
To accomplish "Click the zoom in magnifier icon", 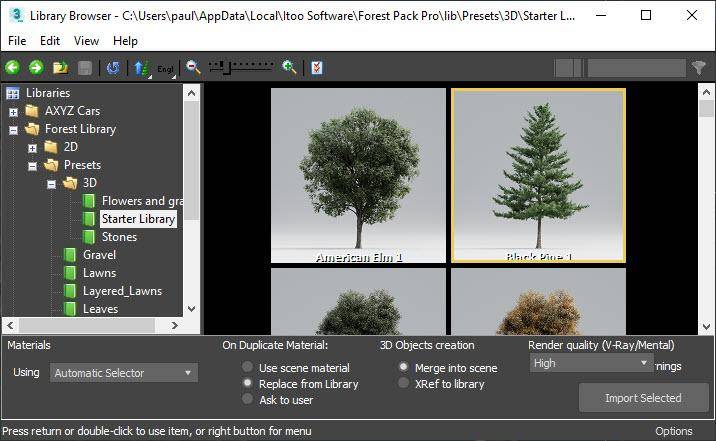I will coord(289,68).
